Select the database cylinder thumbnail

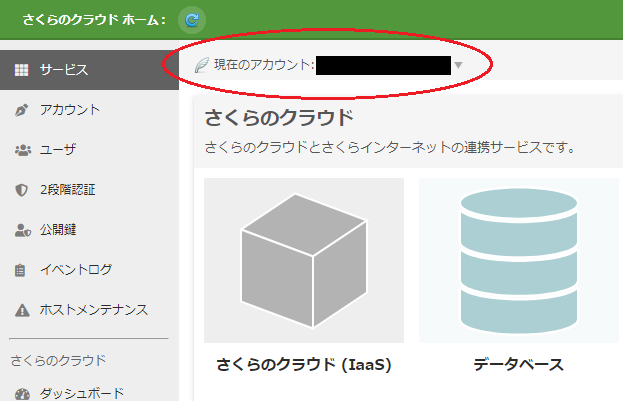[x=518, y=260]
